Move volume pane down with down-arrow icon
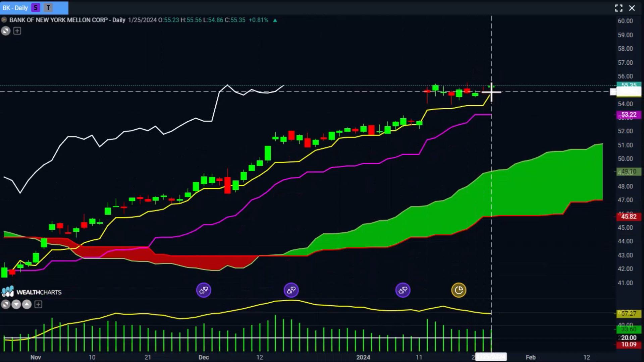 (x=16, y=304)
